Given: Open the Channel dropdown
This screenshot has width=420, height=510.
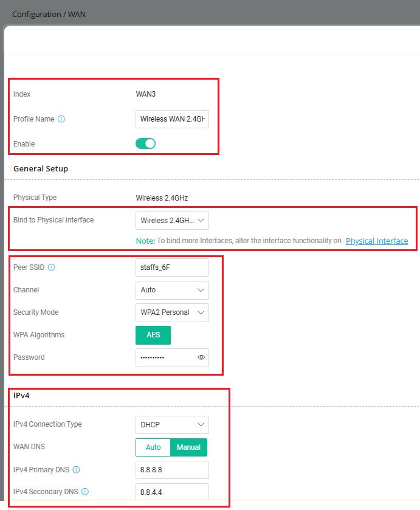Looking at the screenshot, I should point(172,290).
